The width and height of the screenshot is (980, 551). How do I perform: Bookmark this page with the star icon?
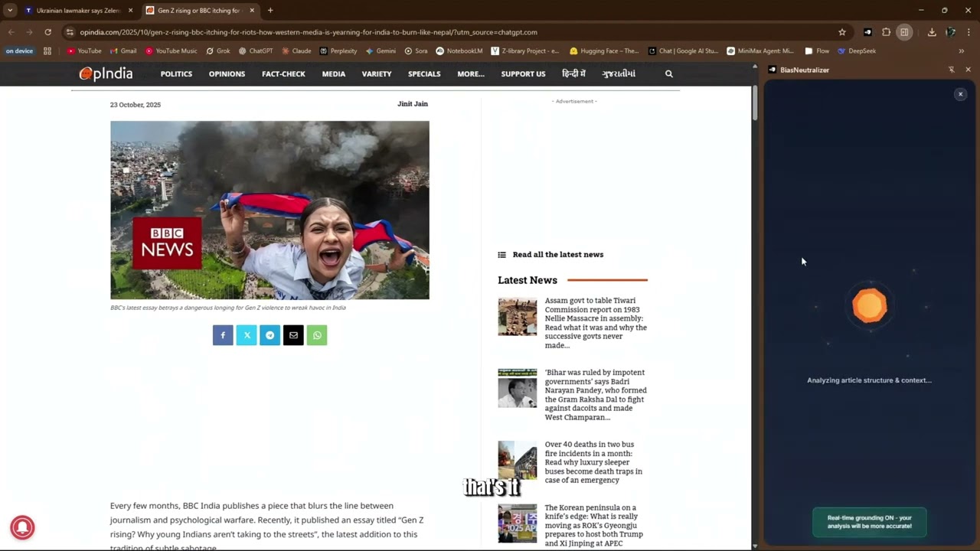click(x=842, y=32)
